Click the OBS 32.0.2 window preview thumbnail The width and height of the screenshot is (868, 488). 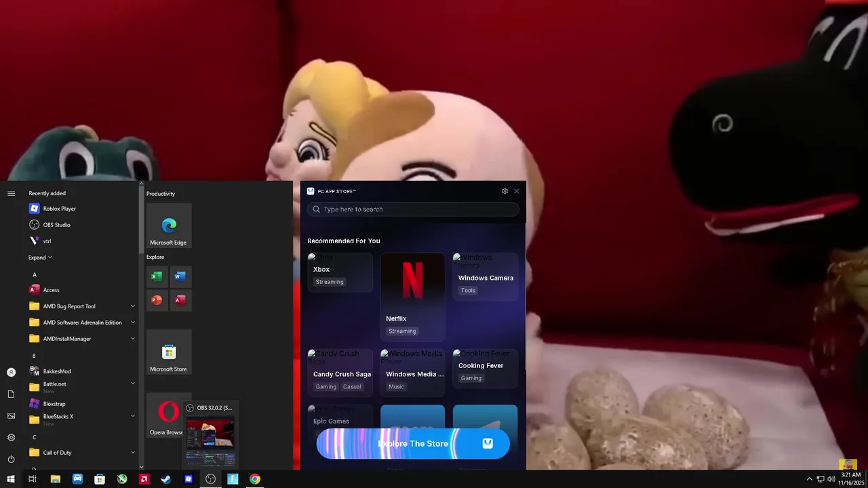click(x=210, y=441)
